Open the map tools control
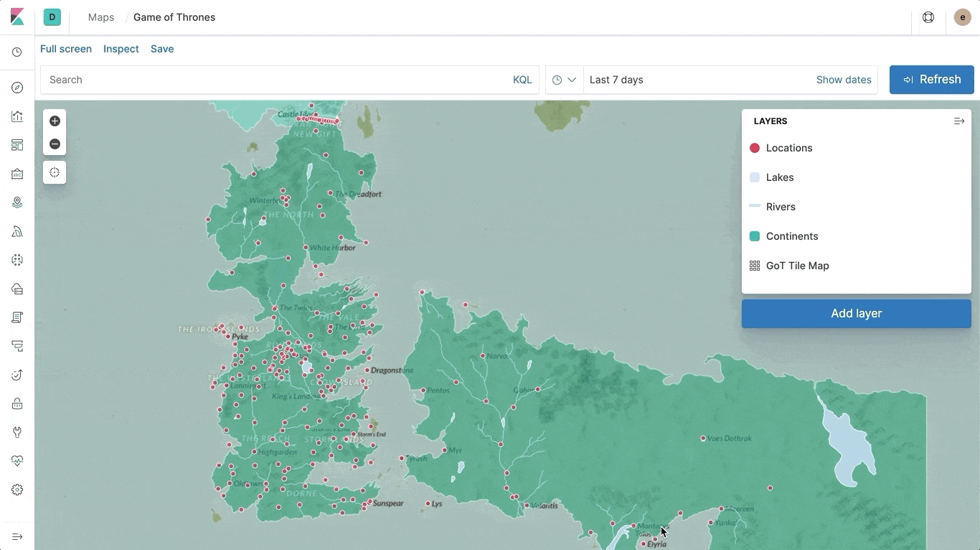 [x=55, y=172]
